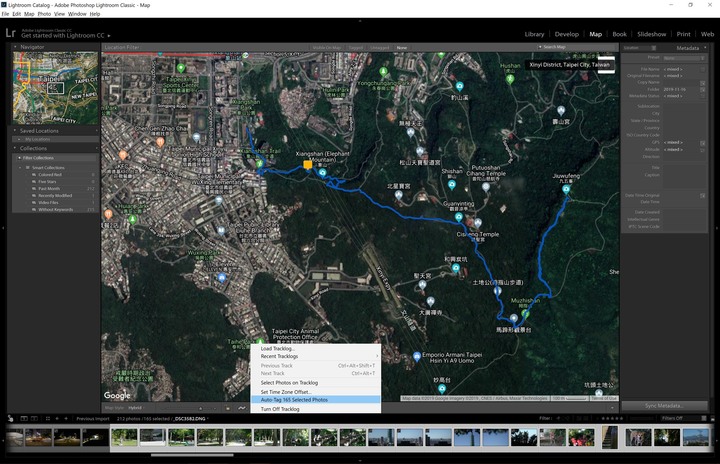Click the Lightroom Lr identity plate logo

[x=11, y=33]
